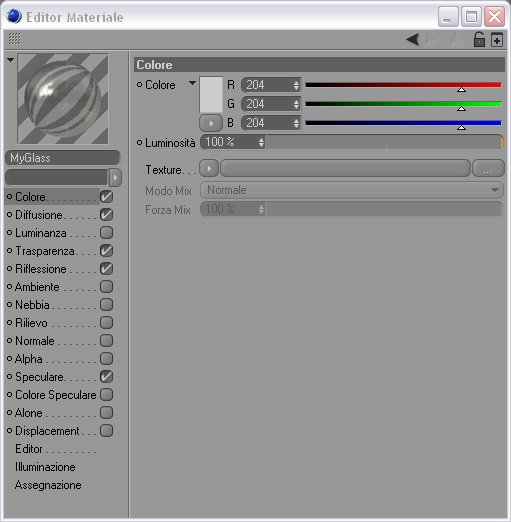Toggle the Speculare channel checkbox
Viewport: 511px width, 522px height.
[106, 377]
